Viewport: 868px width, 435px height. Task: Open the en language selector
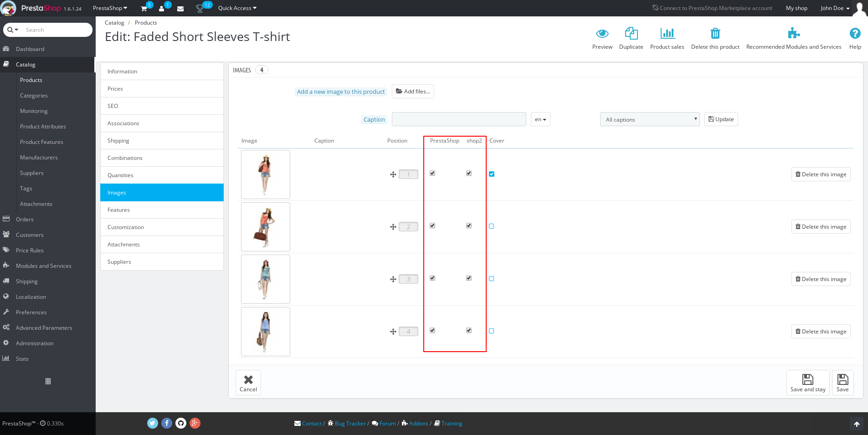[540, 119]
